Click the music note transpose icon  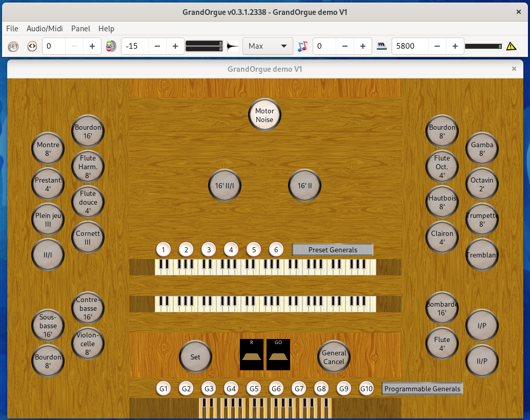(x=302, y=46)
